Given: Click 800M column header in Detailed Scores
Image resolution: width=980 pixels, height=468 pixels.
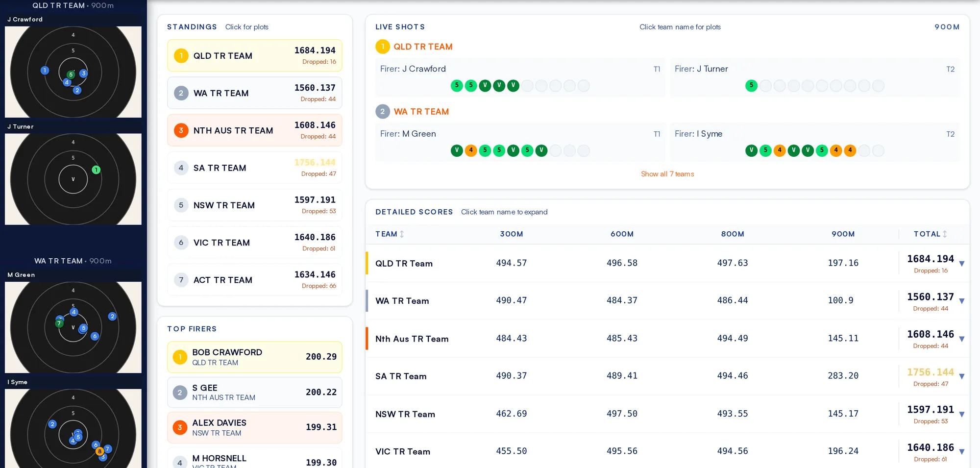Looking at the screenshot, I should [x=733, y=234].
